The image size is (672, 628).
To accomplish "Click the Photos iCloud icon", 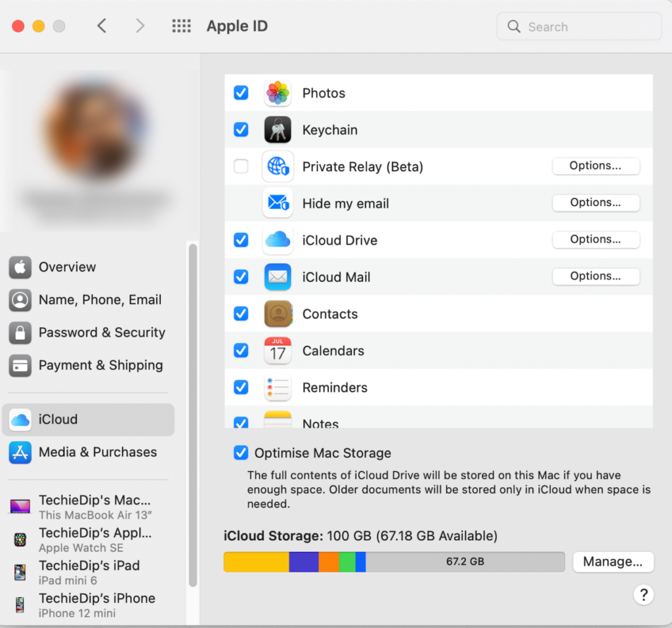I will tap(278, 93).
